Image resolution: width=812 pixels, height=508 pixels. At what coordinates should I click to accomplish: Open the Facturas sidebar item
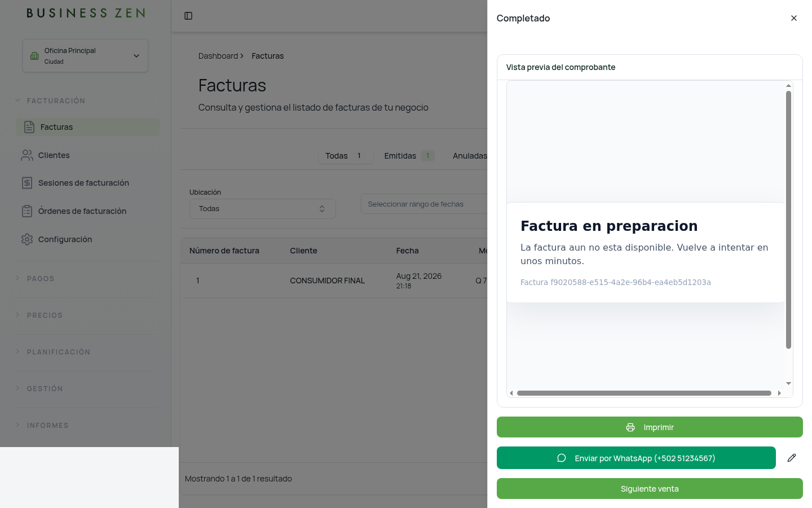tap(87, 127)
